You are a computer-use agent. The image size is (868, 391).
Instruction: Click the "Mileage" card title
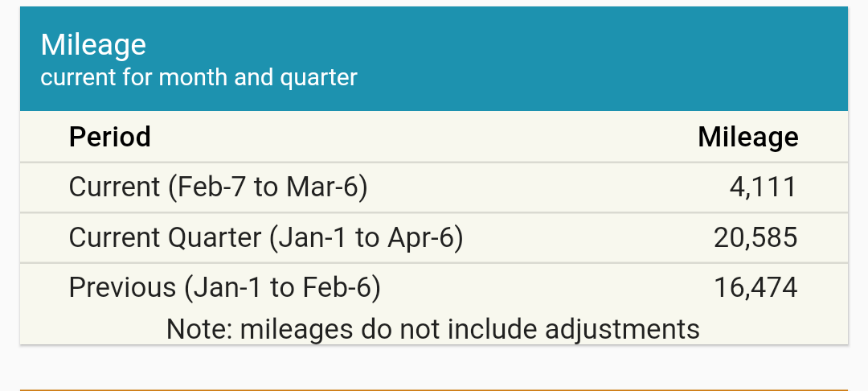[x=93, y=44]
